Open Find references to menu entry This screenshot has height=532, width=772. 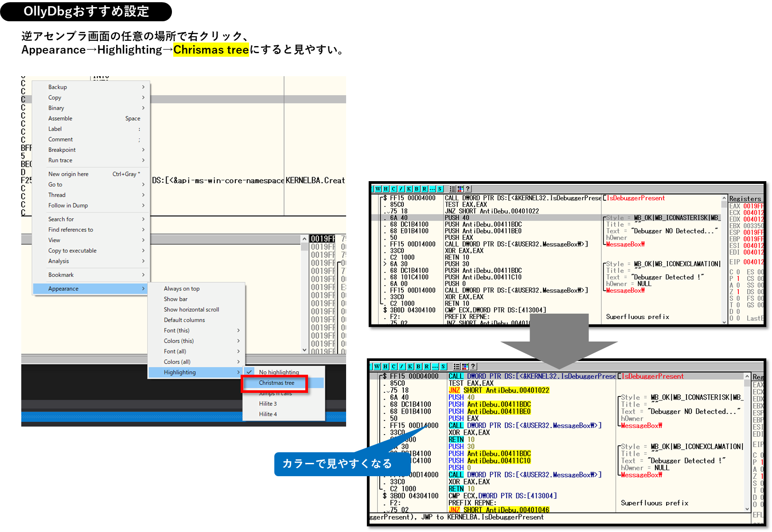click(x=91, y=229)
